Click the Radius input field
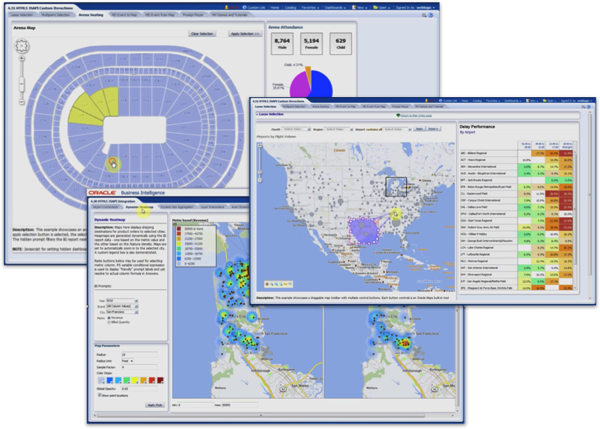 [x=139, y=355]
